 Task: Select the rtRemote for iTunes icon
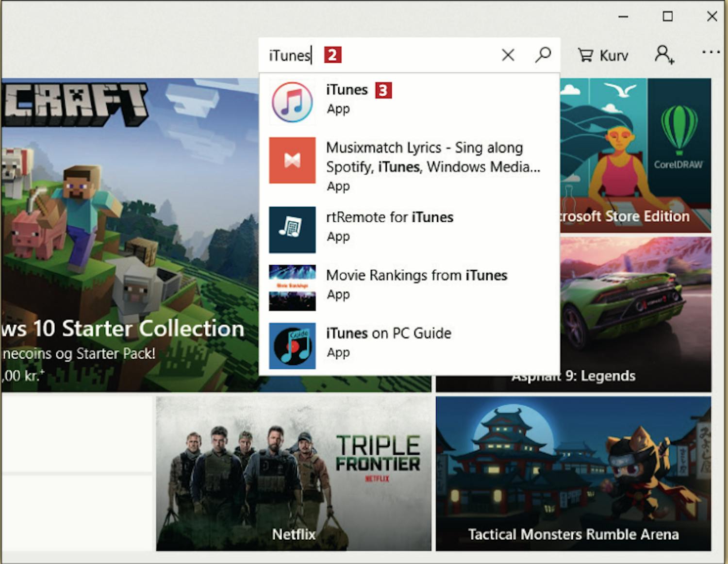tap(292, 230)
